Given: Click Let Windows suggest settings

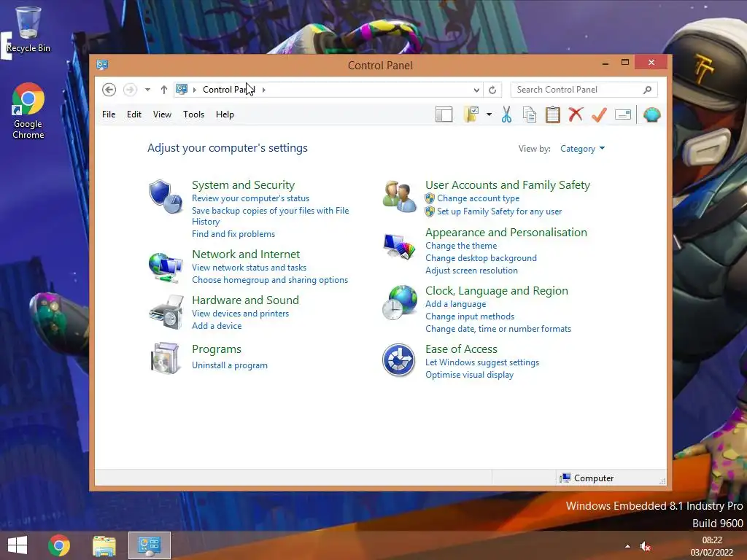Looking at the screenshot, I should click(x=482, y=362).
